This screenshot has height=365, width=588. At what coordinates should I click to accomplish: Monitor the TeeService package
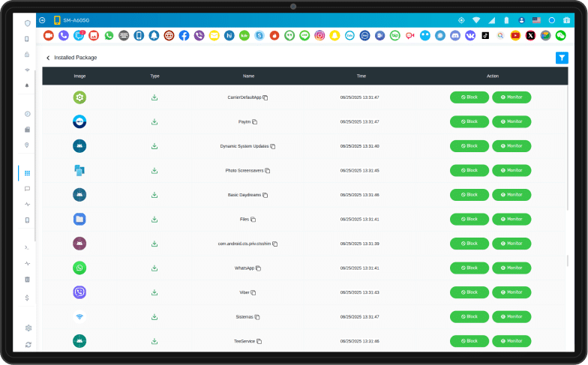pos(511,341)
